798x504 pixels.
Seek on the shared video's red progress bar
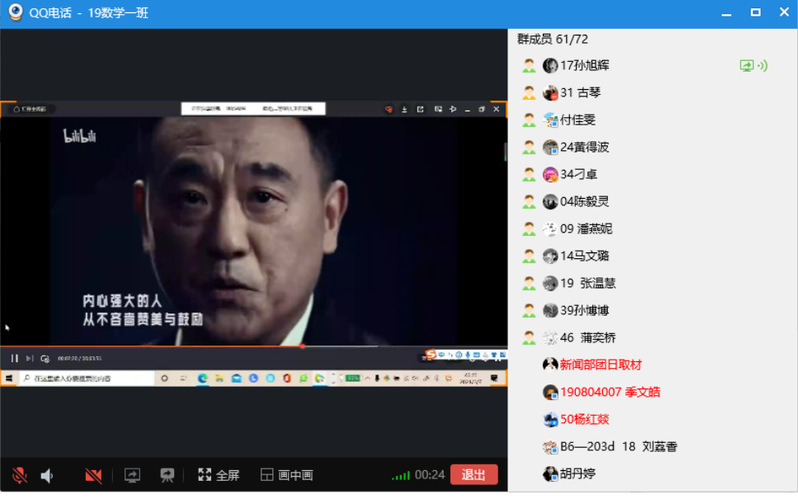[253, 346]
